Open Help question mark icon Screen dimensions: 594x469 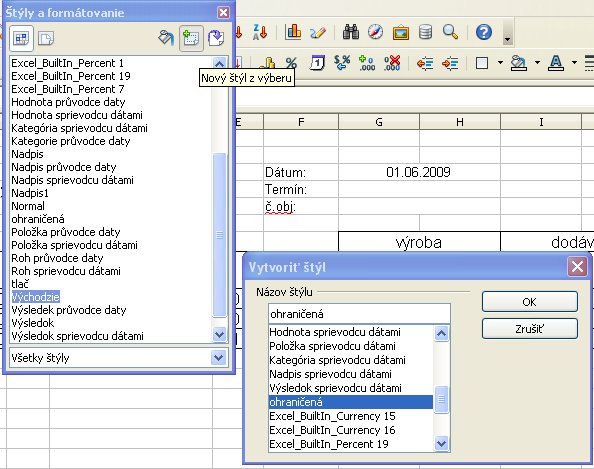[x=484, y=32]
